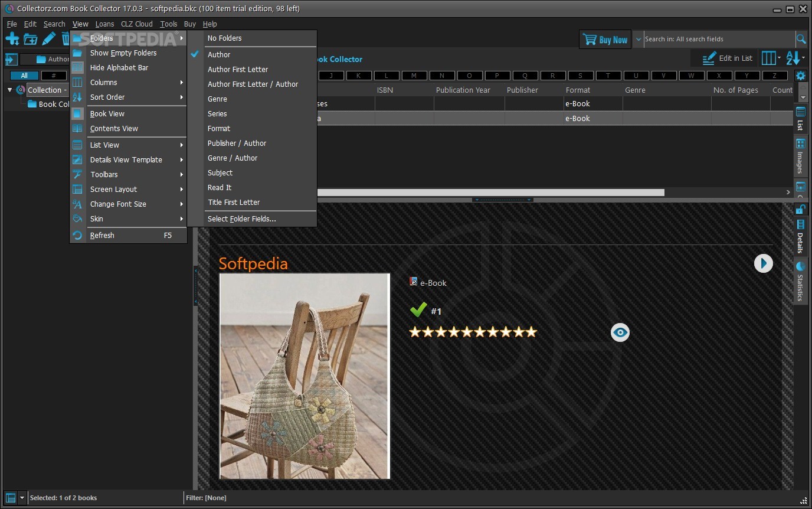Group folders by Author First Letter

pos(252,69)
